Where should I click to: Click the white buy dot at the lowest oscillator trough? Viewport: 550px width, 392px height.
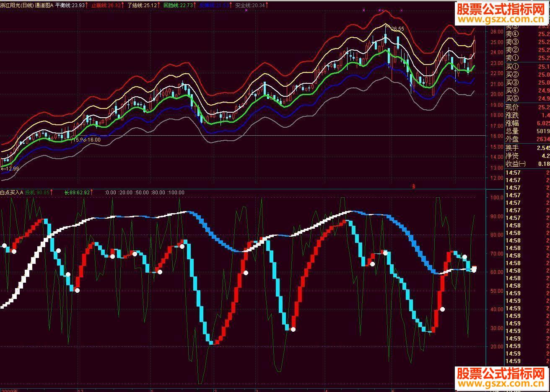(293, 329)
